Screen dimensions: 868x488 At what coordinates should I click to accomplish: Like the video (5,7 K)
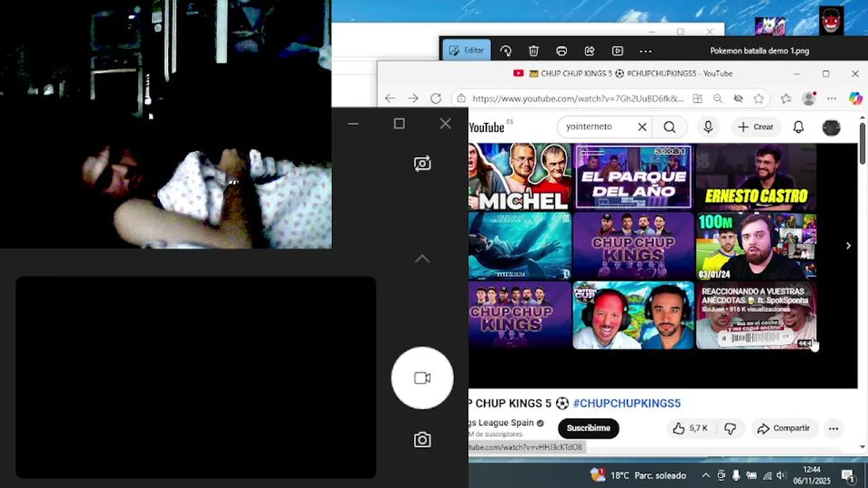point(690,428)
